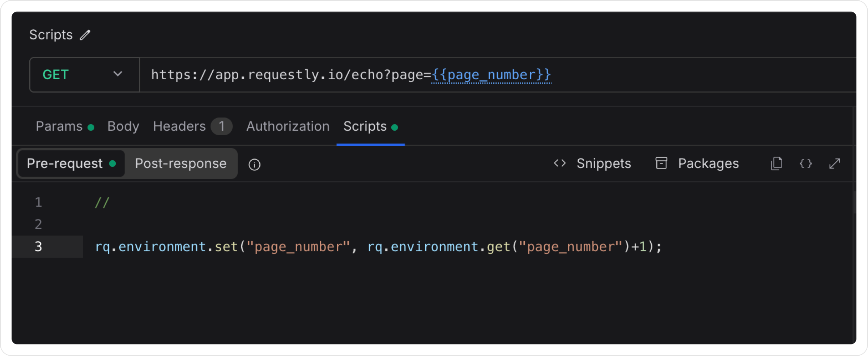Click the Packages box icon
The width and height of the screenshot is (868, 356).
[x=661, y=163]
